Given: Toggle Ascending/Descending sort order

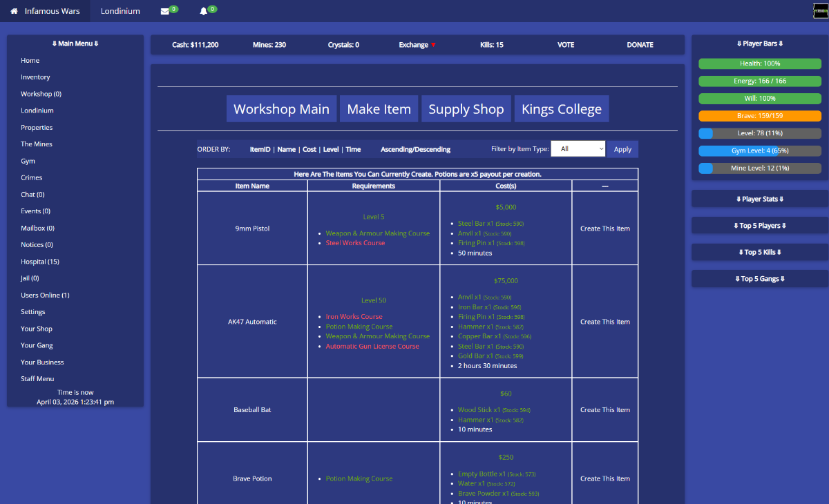Looking at the screenshot, I should [415, 149].
